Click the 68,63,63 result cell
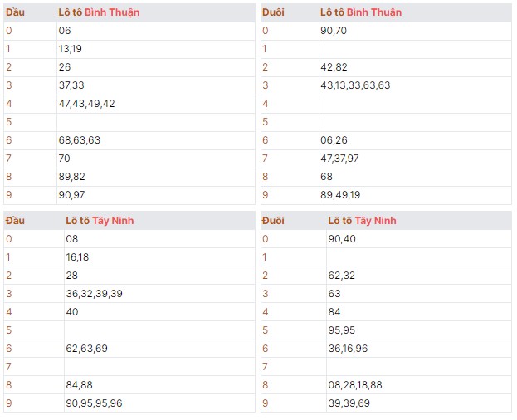517x420 pixels. (x=79, y=140)
